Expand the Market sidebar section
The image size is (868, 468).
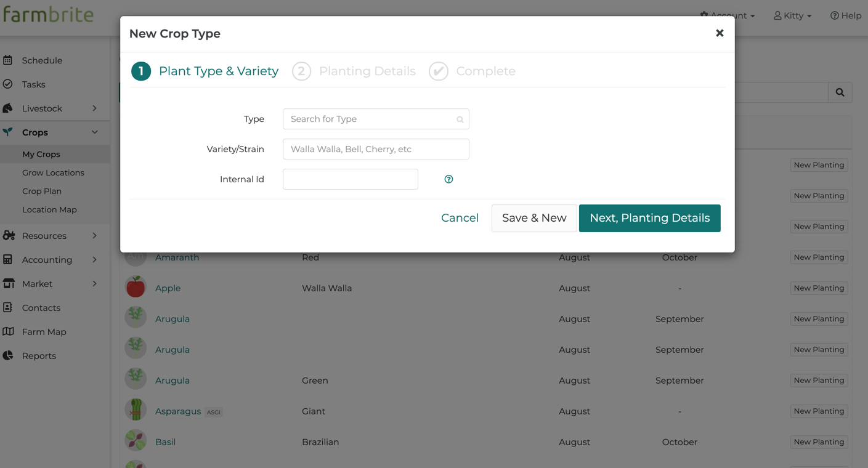pyautogui.click(x=94, y=284)
